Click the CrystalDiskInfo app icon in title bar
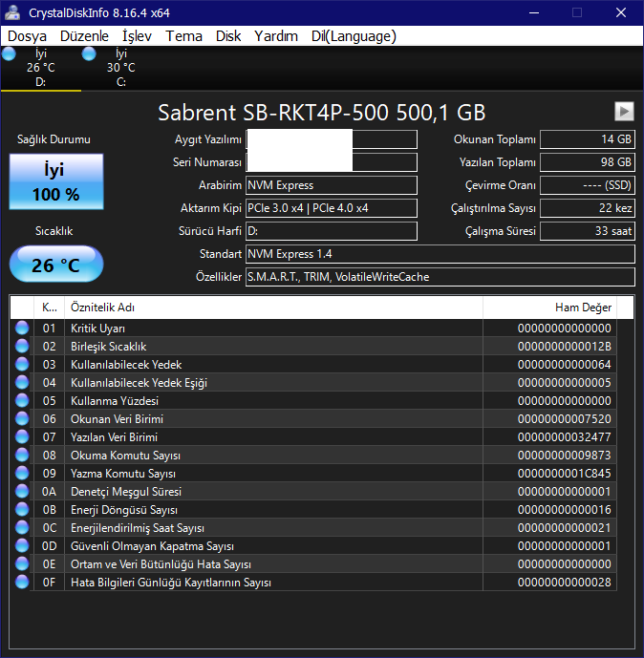This screenshot has width=644, height=658. (11, 12)
